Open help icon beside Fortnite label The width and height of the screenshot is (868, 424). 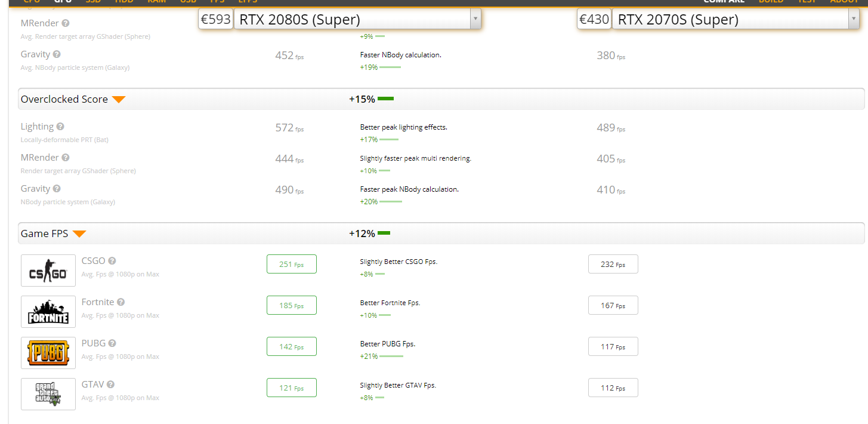(x=121, y=302)
